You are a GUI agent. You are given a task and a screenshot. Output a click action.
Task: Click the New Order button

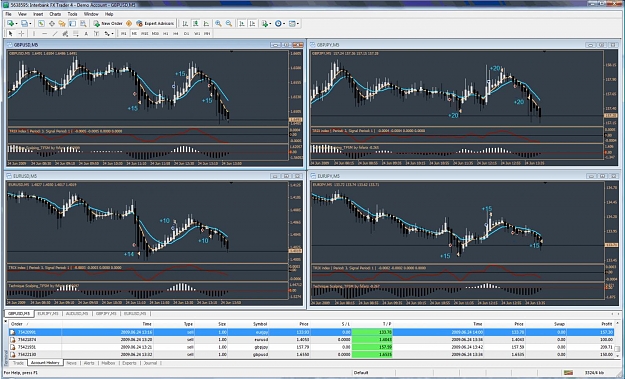108,24
